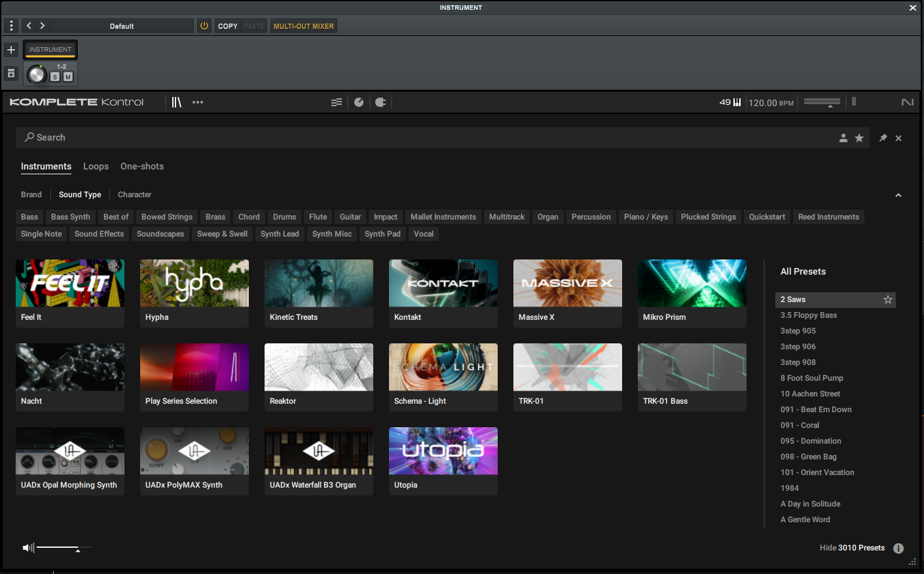Select the Synth Lead tag

(x=280, y=234)
